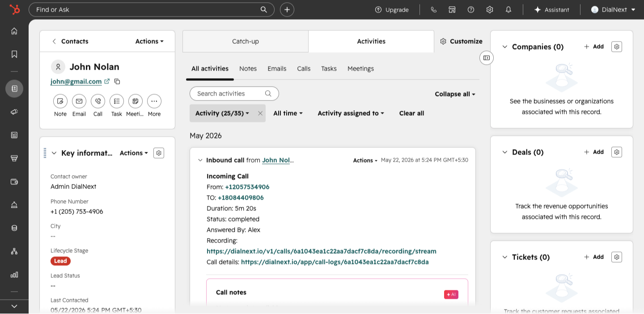
Task: Open the Inbound call Actions dropdown
Action: (x=365, y=160)
